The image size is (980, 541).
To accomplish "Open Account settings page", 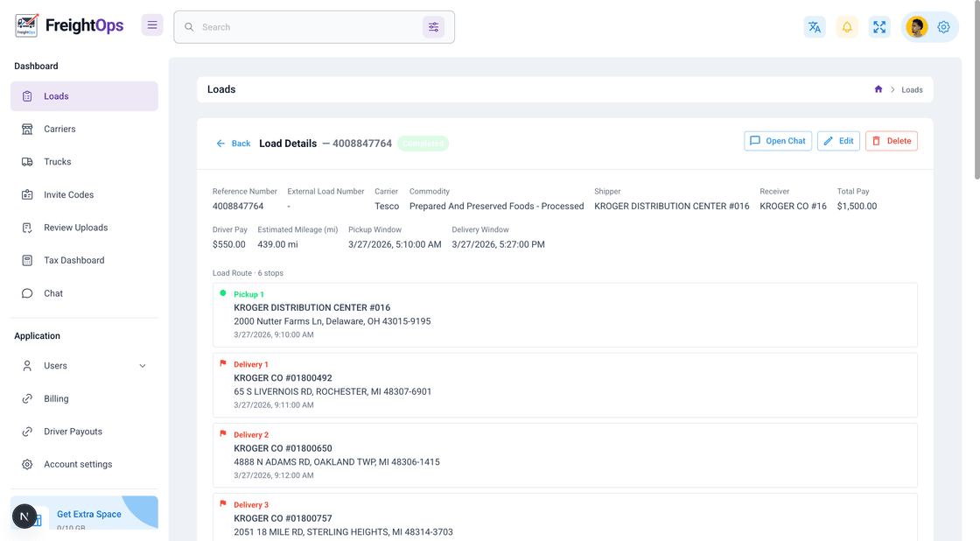I will coord(84,464).
